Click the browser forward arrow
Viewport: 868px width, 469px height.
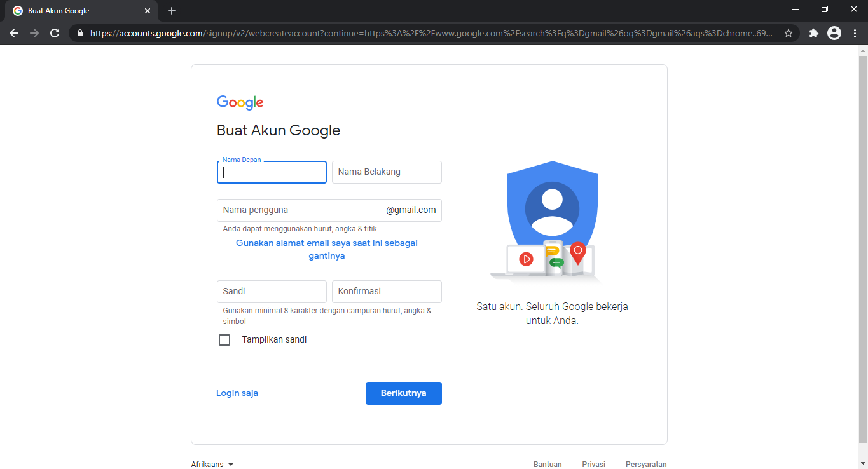pos(34,33)
